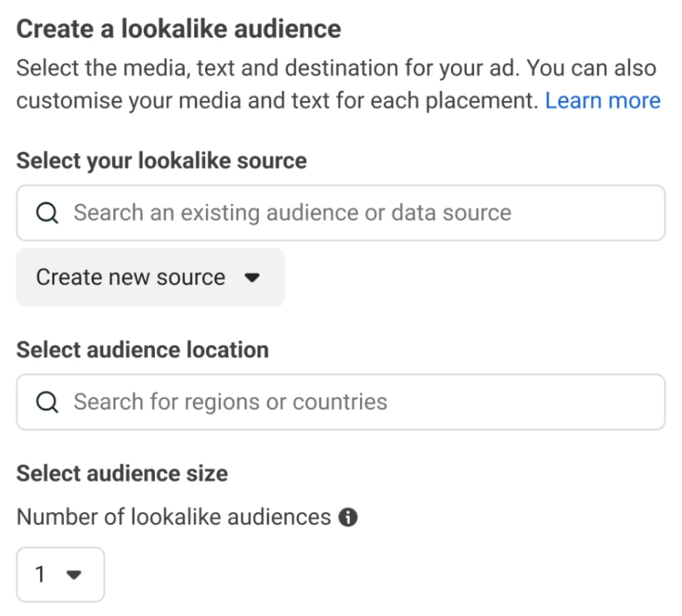Viewport: 682px width, 616px height.
Task: Click the caret arrow on Create new source
Action: 252,278
